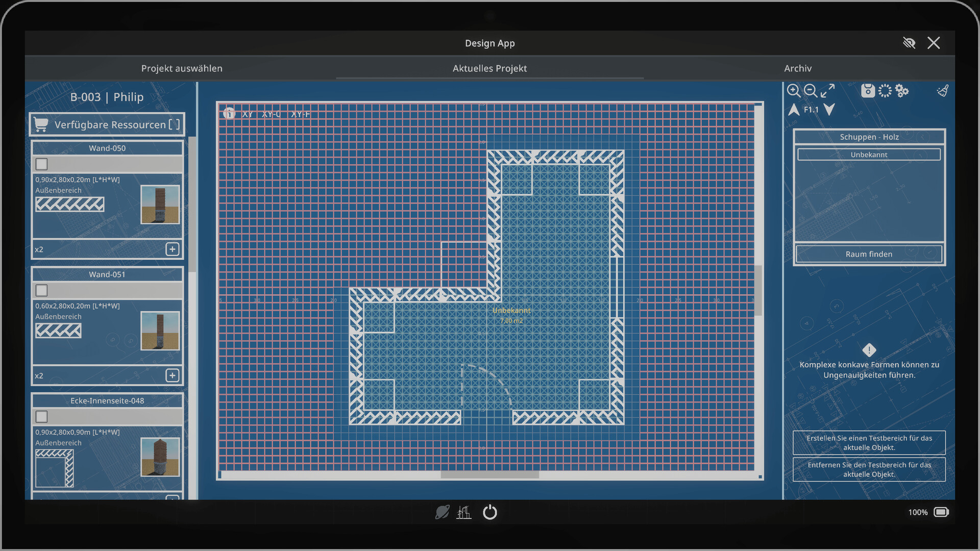The image size is (980, 551).
Task: Check the Ecke-Innenseite-048 checkbox
Action: [42, 416]
